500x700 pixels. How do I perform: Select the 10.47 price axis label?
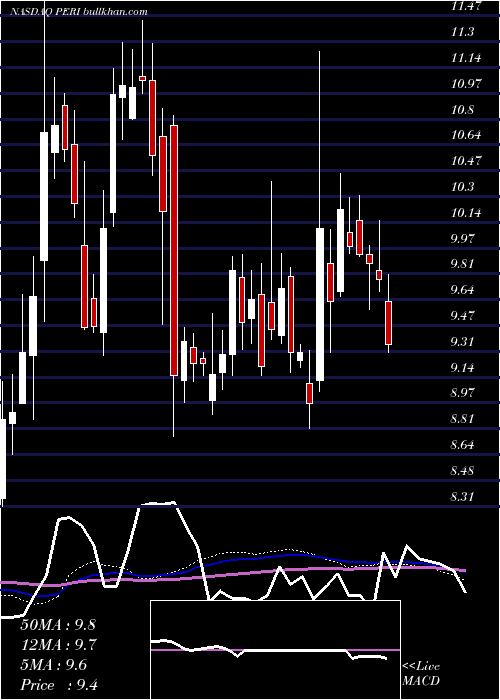(467, 161)
